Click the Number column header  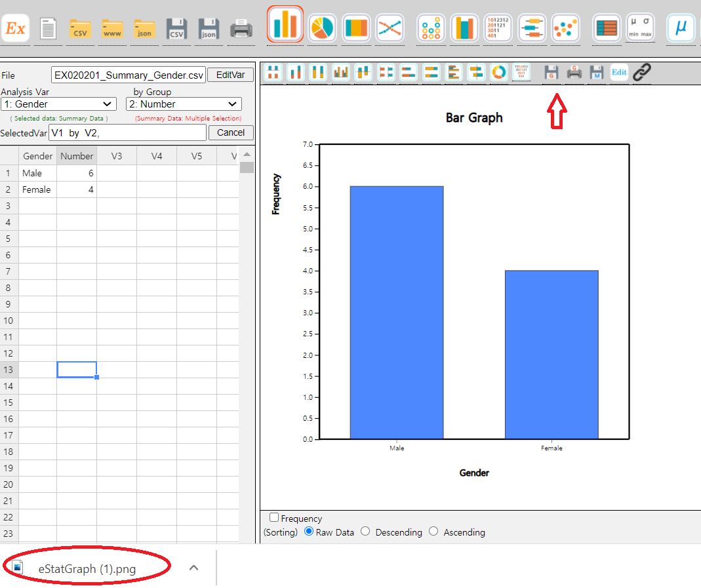pyautogui.click(x=77, y=156)
